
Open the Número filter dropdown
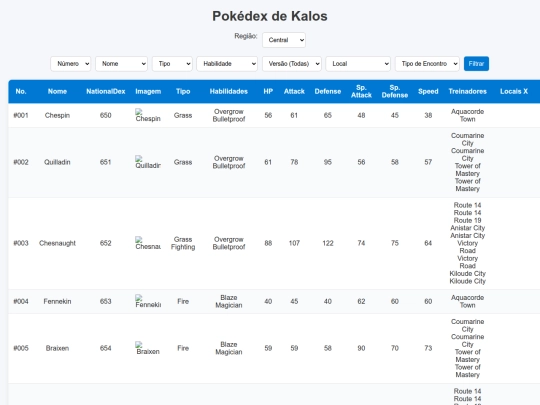click(71, 64)
